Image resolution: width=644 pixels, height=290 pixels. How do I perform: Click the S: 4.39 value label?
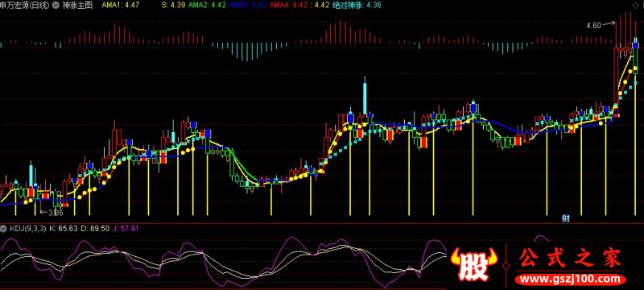pos(174,6)
